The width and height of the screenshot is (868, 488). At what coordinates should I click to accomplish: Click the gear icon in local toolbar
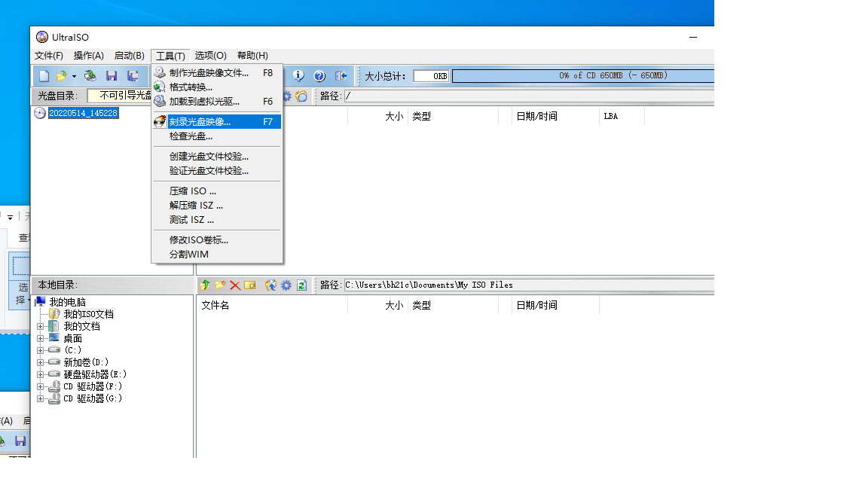coord(286,285)
